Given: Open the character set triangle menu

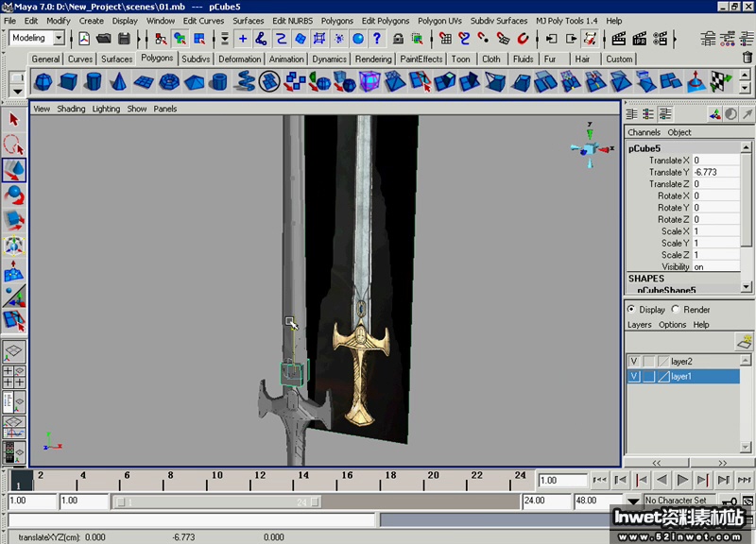Looking at the screenshot, I should click(x=633, y=501).
